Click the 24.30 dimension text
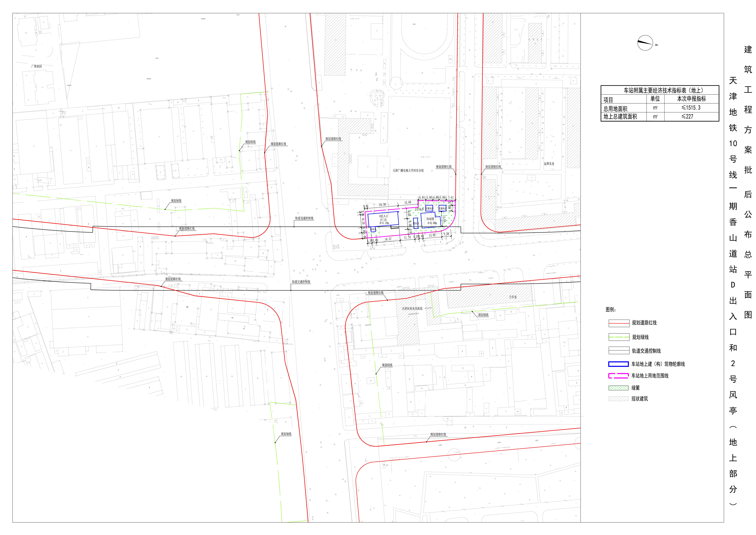This screenshot has height=535, width=756. pos(383,205)
